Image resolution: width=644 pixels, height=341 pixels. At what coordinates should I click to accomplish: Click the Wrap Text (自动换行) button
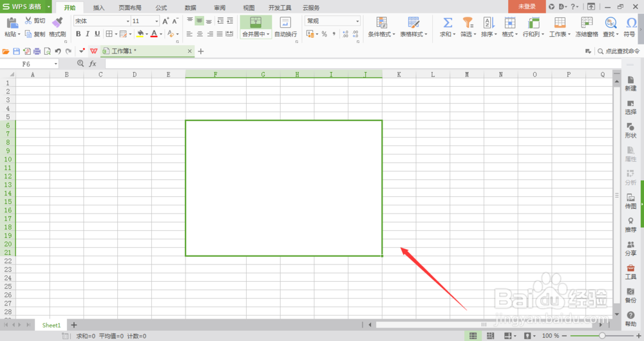(x=285, y=27)
